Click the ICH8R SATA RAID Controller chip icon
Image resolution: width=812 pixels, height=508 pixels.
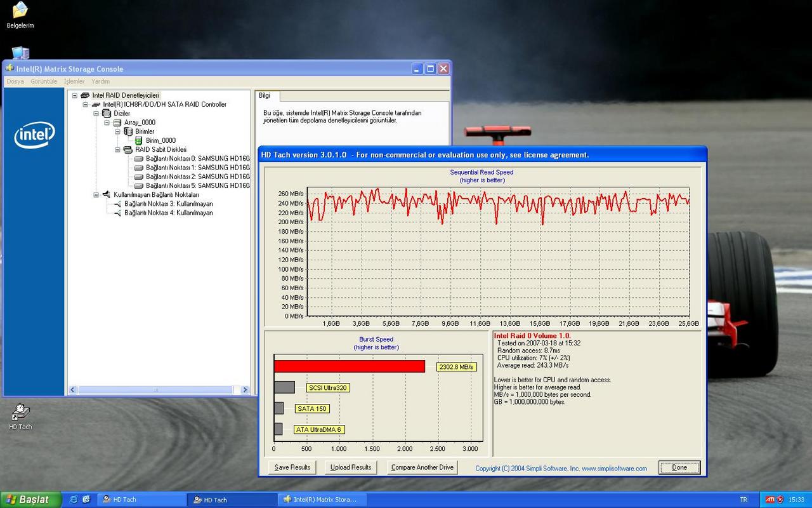click(x=96, y=104)
